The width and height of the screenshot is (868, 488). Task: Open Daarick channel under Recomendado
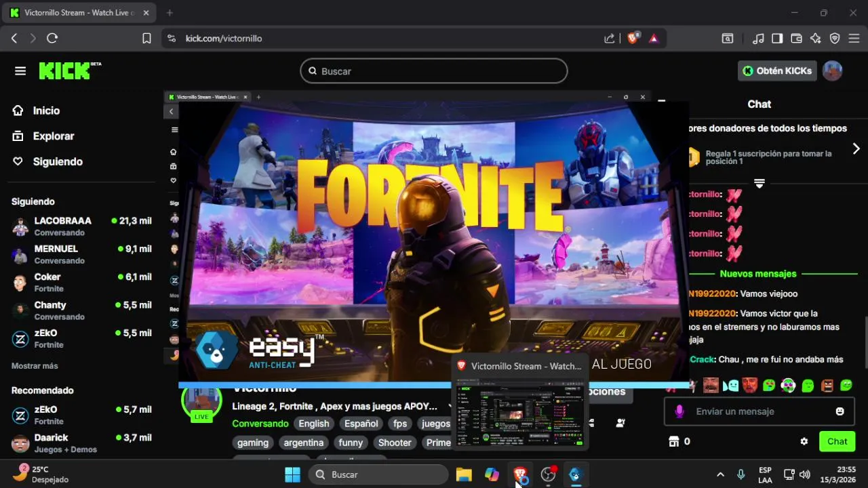(81, 443)
